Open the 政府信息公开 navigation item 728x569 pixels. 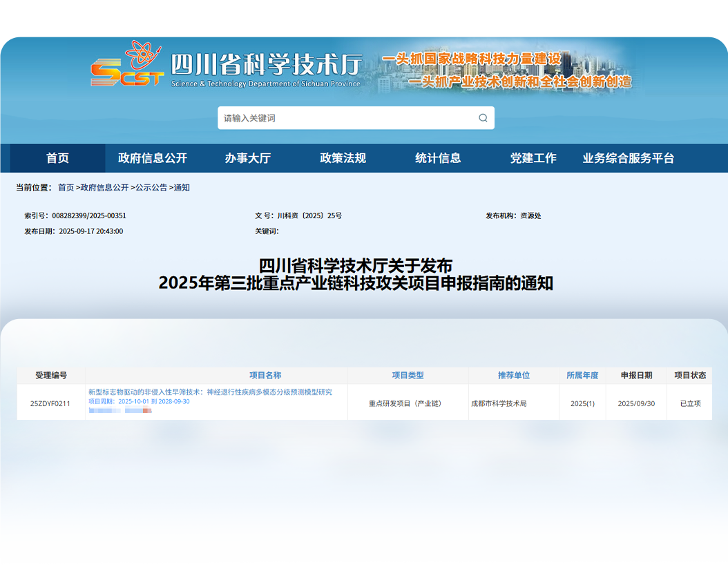pos(153,158)
